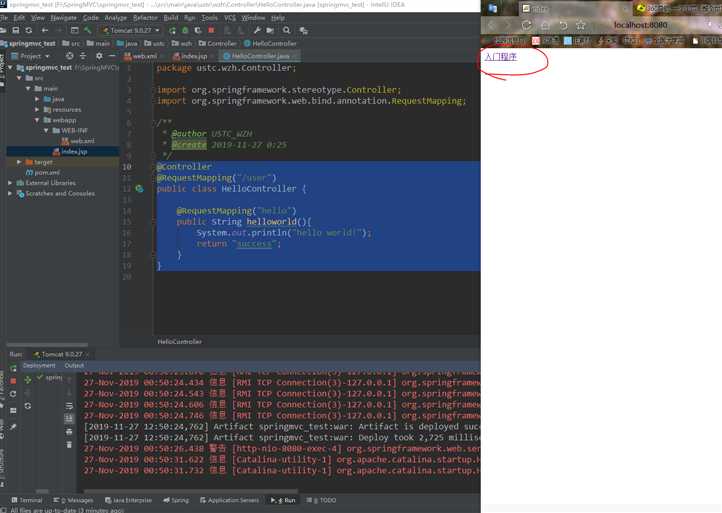Screen dimensions: 722x513
Task: Click the green Rerun icon in toolbar
Action: tap(172, 30)
